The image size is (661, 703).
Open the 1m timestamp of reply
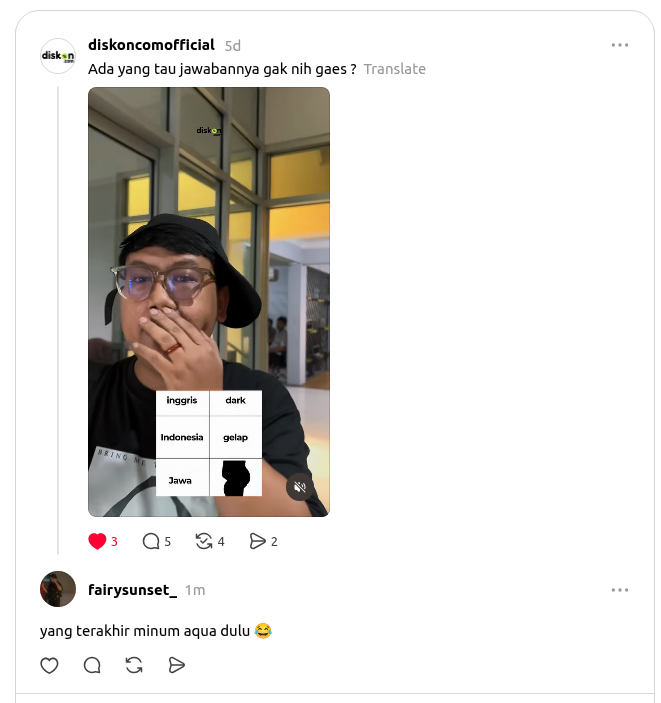(x=195, y=590)
